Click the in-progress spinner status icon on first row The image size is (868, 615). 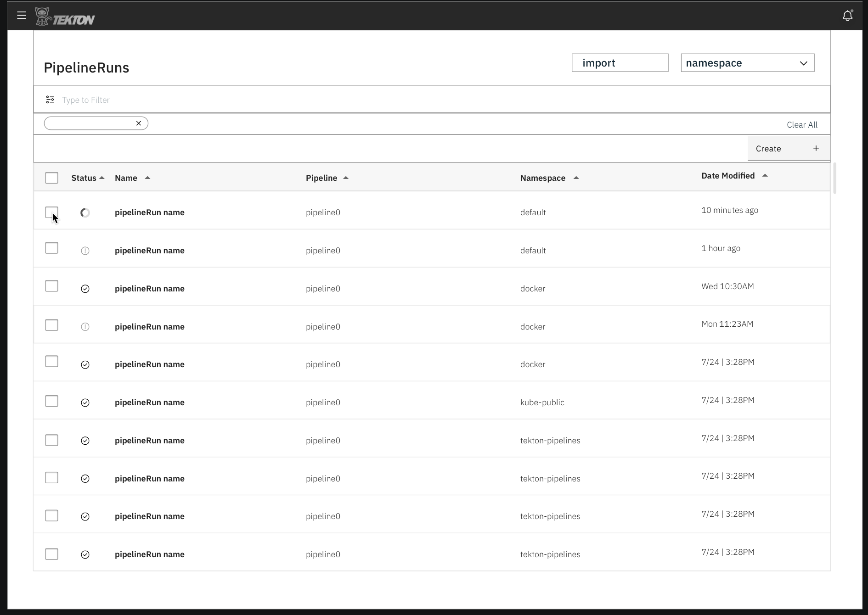[x=85, y=212]
